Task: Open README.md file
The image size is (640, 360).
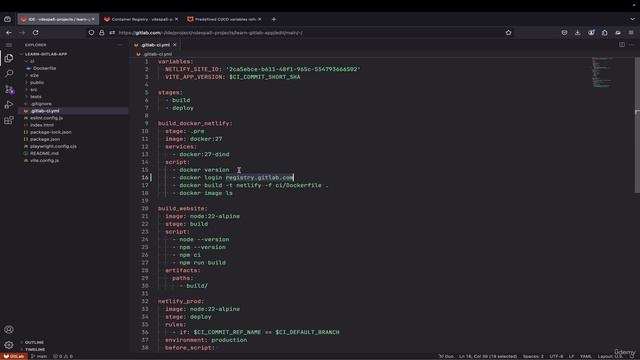Action: coord(44,153)
